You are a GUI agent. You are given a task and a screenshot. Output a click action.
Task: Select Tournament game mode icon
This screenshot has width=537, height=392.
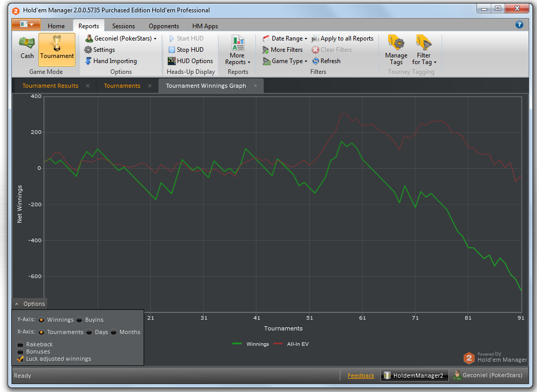57,44
